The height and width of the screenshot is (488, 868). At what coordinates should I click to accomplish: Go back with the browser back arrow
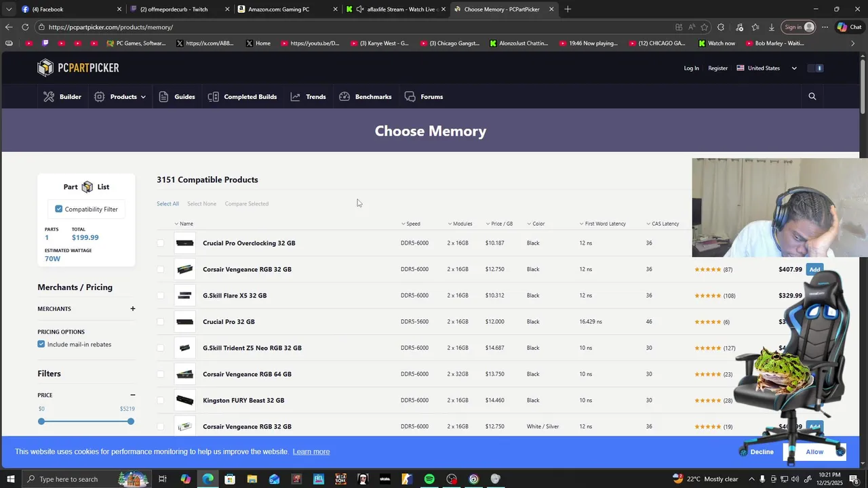click(x=8, y=27)
